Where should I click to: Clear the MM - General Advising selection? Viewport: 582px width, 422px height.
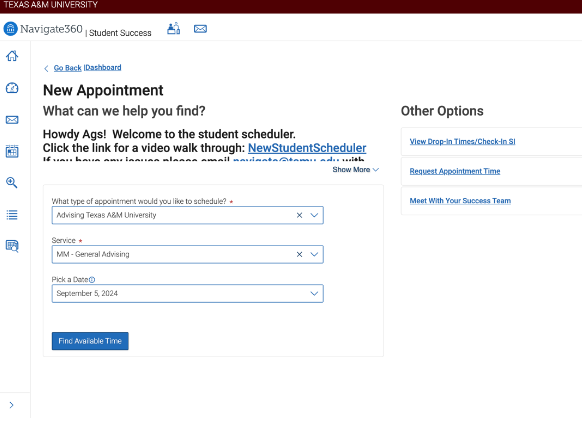coord(300,254)
